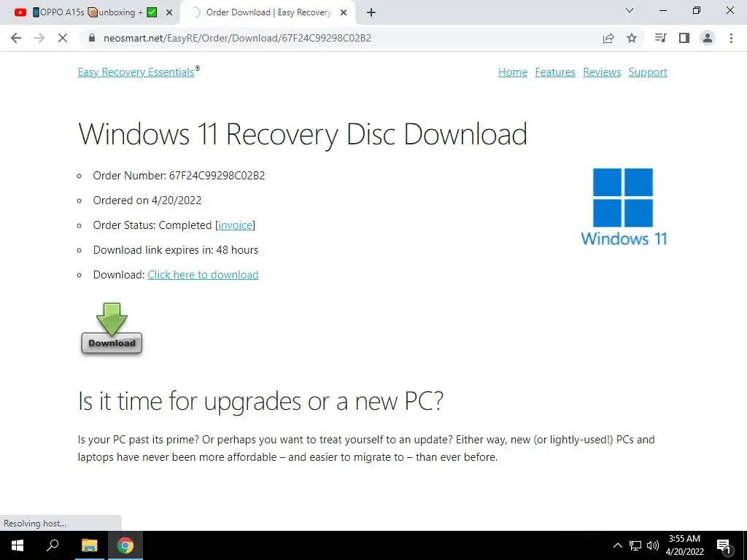Open File Explorer from the taskbar

89,545
